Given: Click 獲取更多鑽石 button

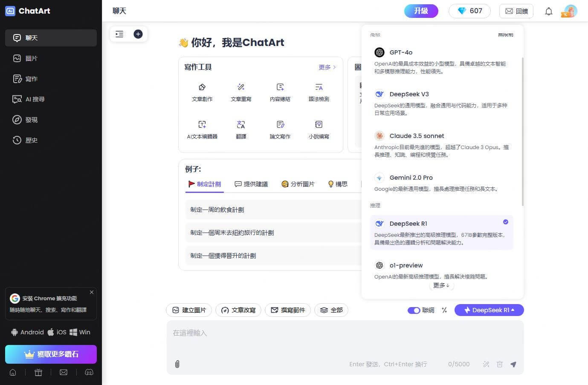Looking at the screenshot, I should [51, 354].
